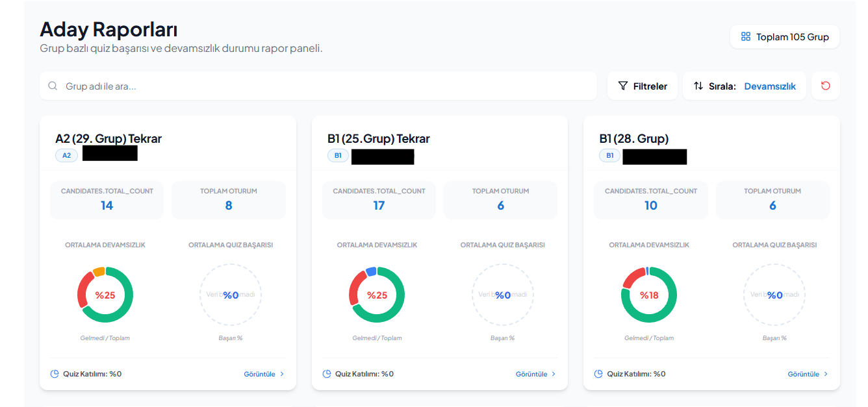Click Ortalama Devamsızlık label on A2 (29. Grup) card
This screenshot has height=407, width=868.
click(105, 245)
